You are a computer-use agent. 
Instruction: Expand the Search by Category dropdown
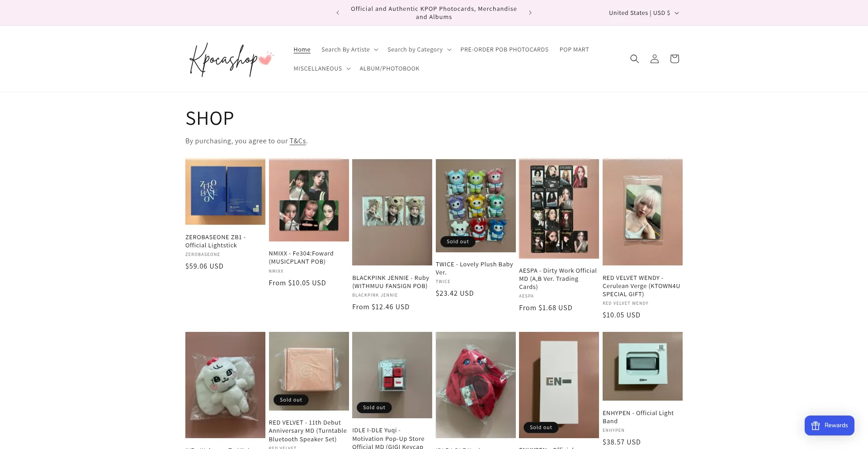419,50
